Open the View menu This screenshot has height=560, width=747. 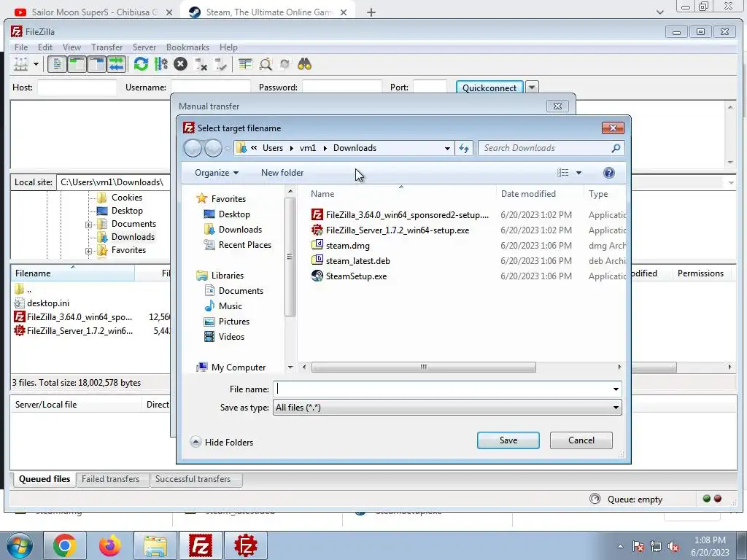(x=71, y=47)
